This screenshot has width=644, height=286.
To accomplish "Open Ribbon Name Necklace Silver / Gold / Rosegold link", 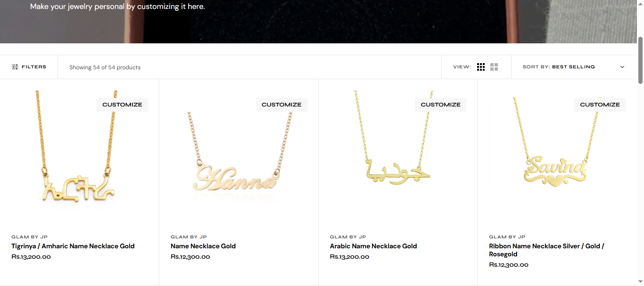I will 546,250.
